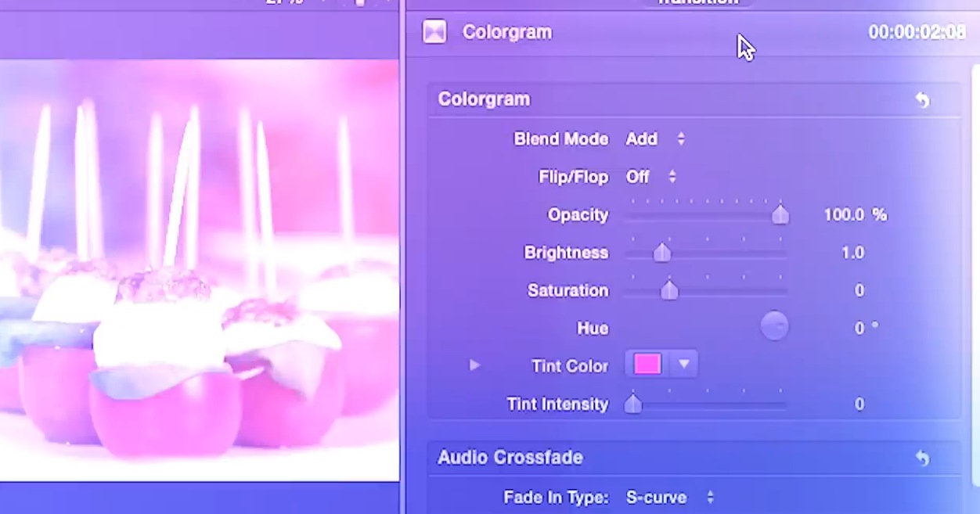Open the Fade In Type S-curve menu
The width and height of the screenshot is (980, 514).
click(x=670, y=498)
